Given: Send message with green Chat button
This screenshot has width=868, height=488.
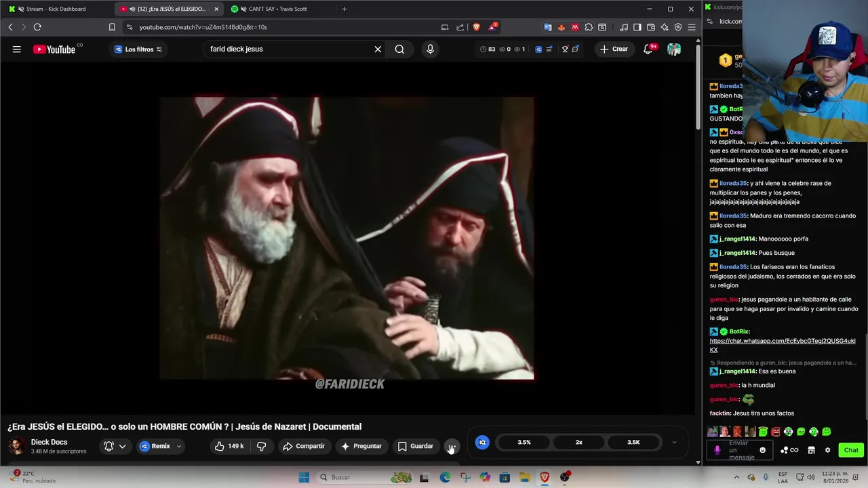Looking at the screenshot, I should [851, 450].
